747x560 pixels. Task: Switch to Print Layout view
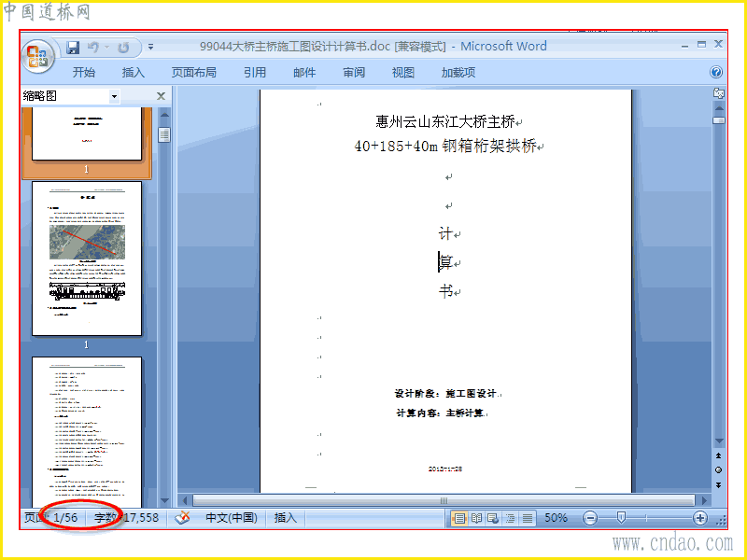tap(459, 518)
